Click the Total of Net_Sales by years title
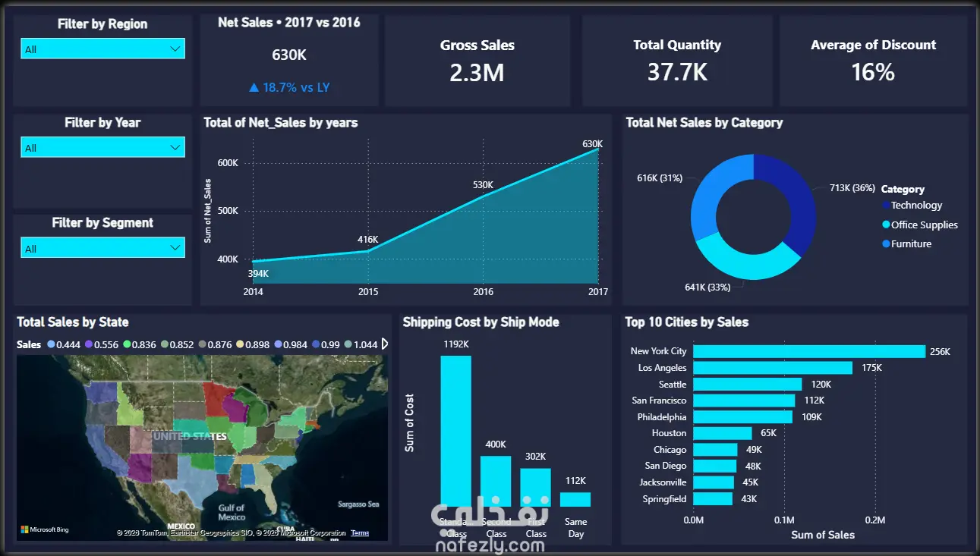The image size is (980, 556). [280, 122]
